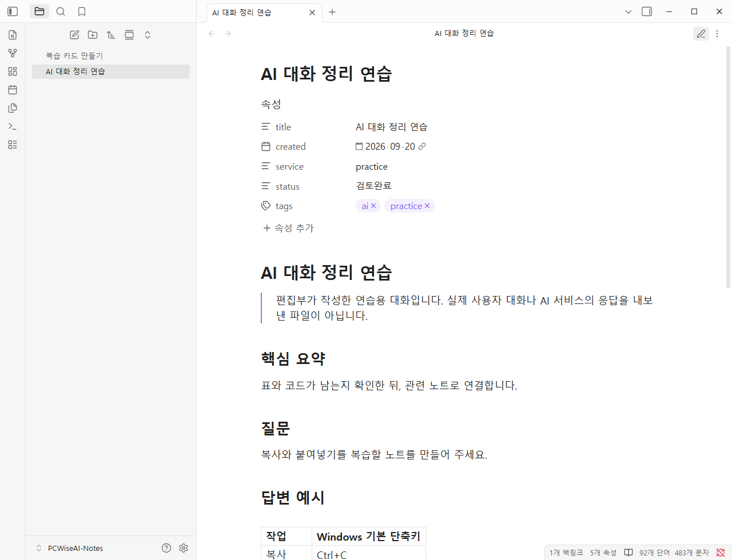Open the bookmarks pane
The width and height of the screenshot is (732, 560).
[x=82, y=11]
